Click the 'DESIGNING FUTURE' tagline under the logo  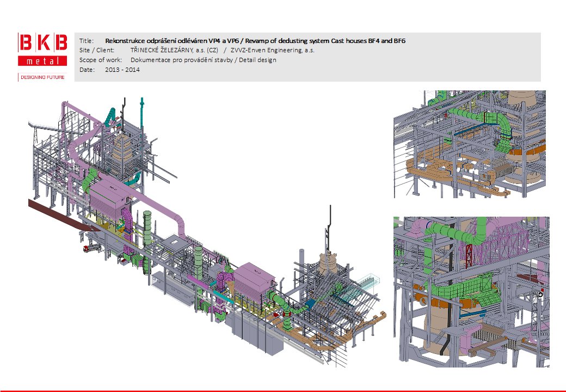tap(42, 77)
